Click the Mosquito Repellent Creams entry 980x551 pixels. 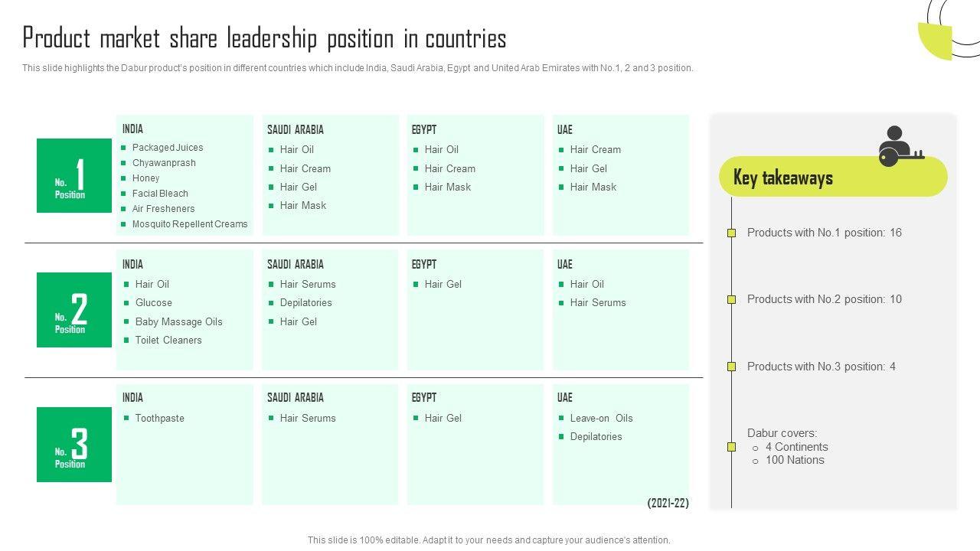coord(189,224)
